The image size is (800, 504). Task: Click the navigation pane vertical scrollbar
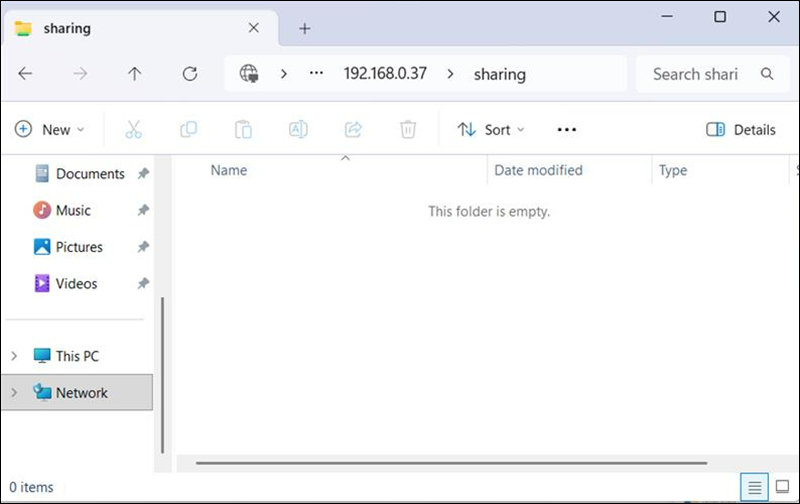point(162,375)
